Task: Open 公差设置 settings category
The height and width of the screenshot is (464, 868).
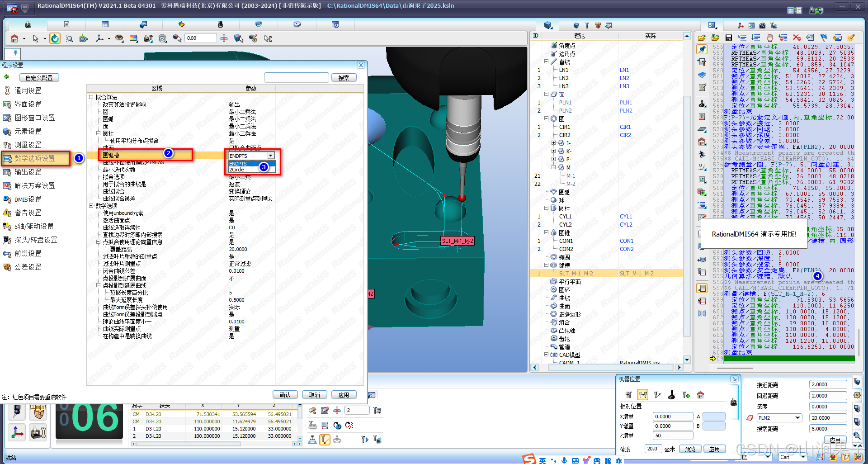Action: [28, 267]
